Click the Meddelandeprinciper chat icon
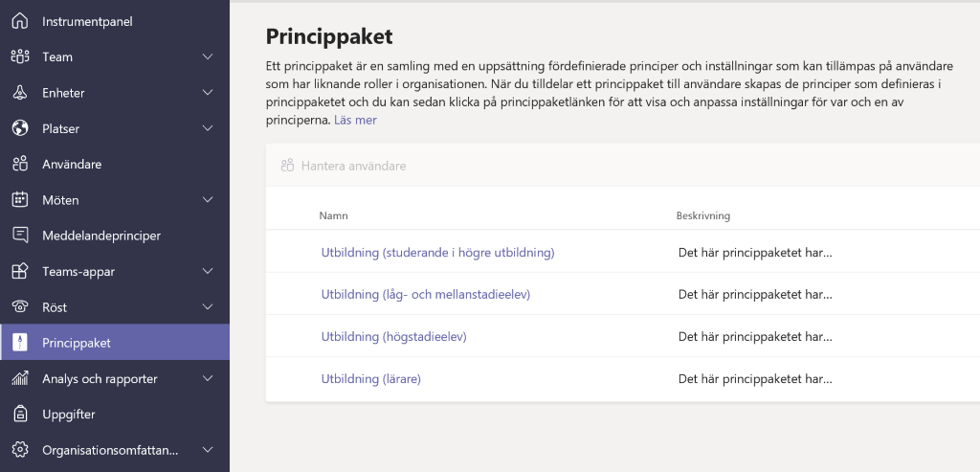Screen dimensions: 980x472 tap(20, 236)
